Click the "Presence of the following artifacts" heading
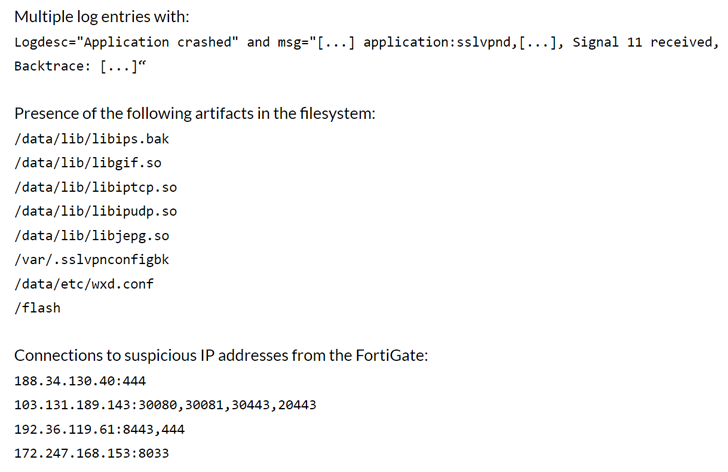728x472 pixels. pos(194,113)
